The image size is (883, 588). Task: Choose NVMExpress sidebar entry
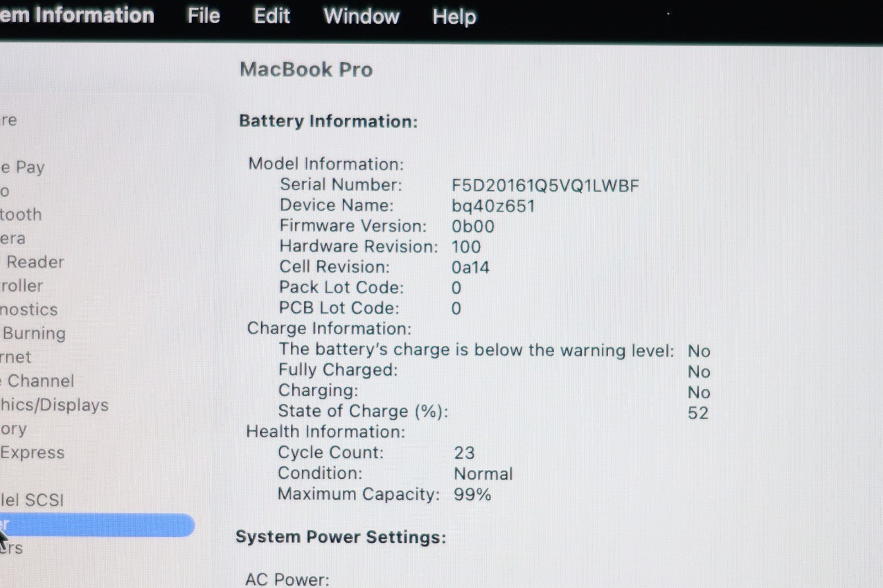pyautogui.click(x=32, y=452)
